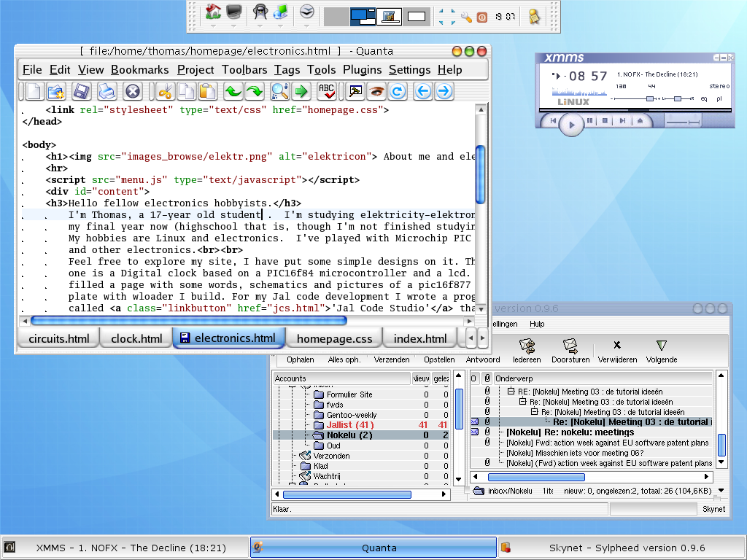747x560 pixels.
Task: Go forward with the blue right arrow icon
Action: point(444,91)
